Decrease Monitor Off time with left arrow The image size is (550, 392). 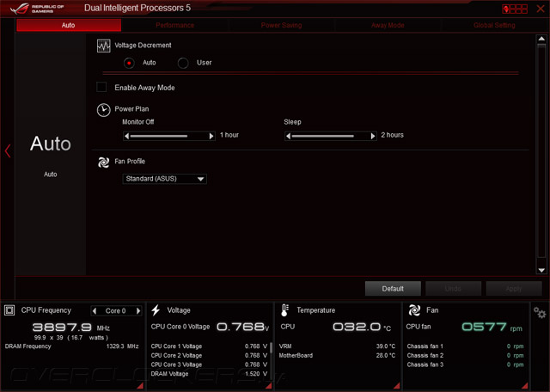click(126, 136)
